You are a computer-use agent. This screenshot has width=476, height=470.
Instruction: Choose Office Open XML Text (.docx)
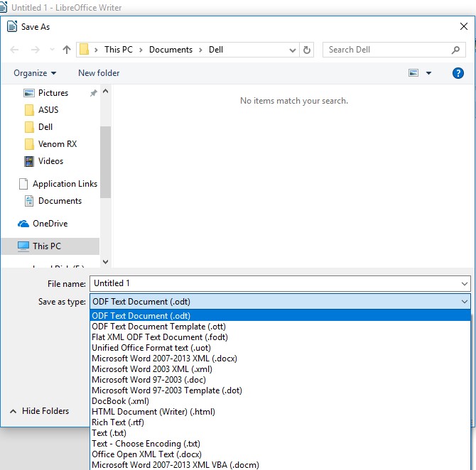pos(280,454)
